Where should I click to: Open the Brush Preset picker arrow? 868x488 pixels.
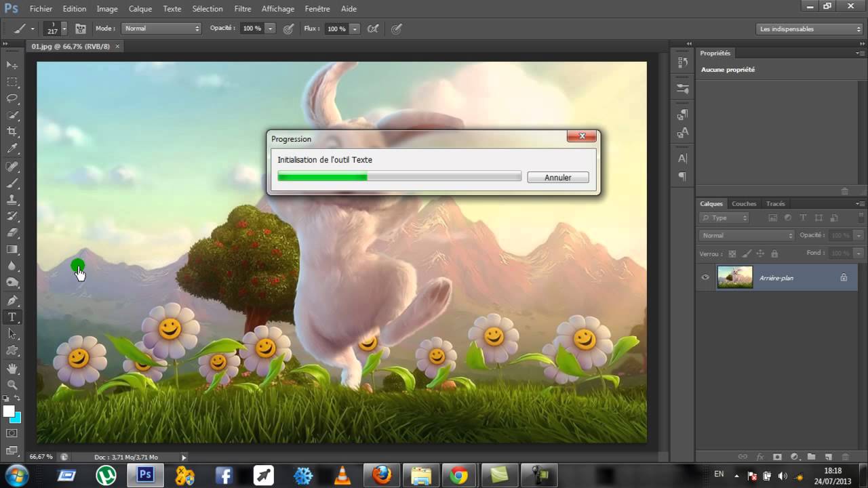coord(64,28)
